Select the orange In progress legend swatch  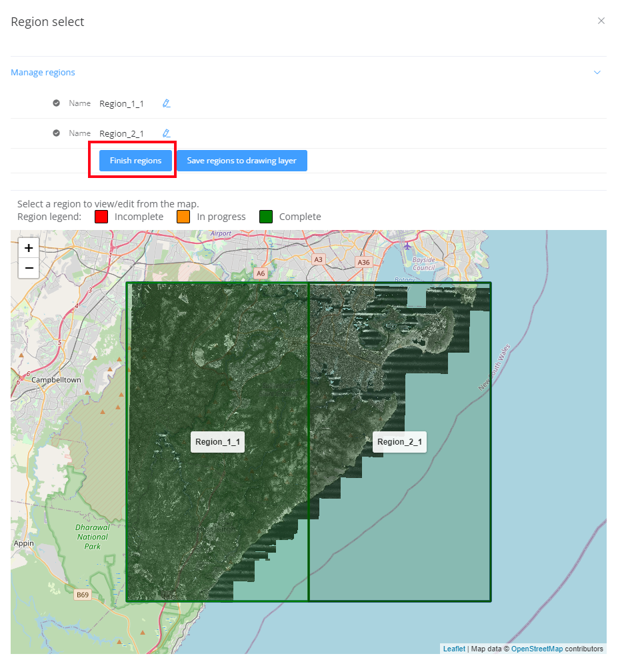click(183, 217)
